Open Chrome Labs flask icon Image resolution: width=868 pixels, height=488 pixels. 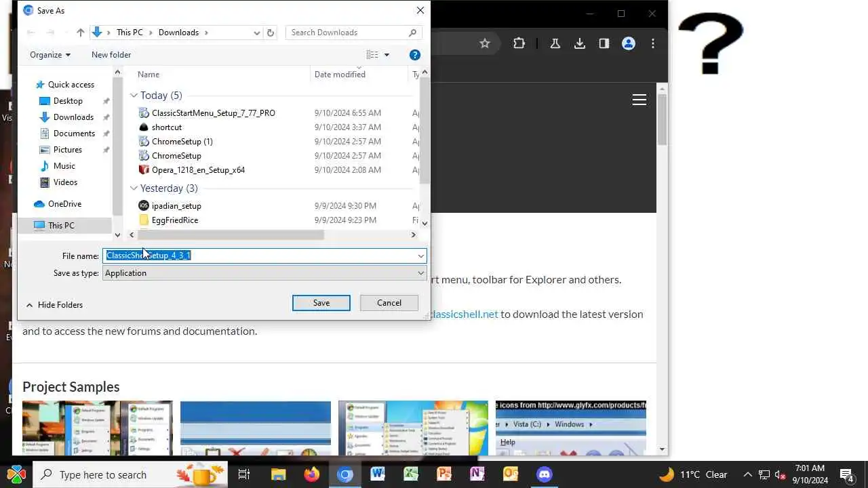tap(555, 43)
